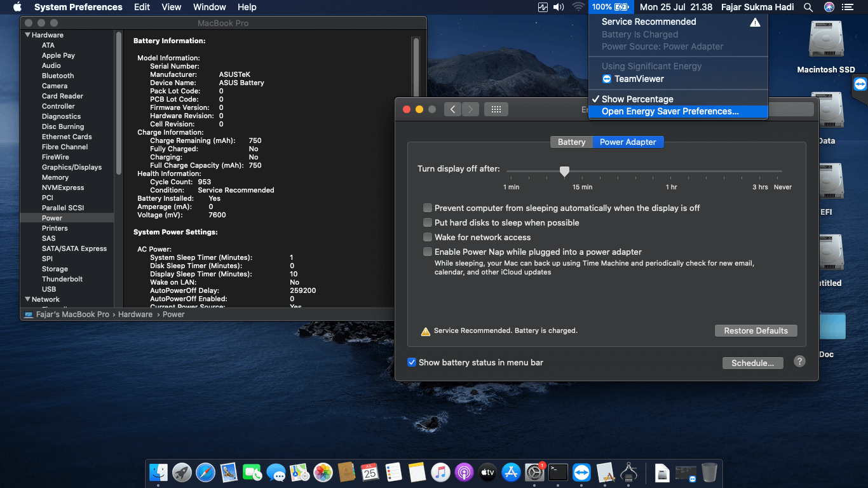Open Music app in the Dock
The image size is (868, 488).
click(440, 472)
